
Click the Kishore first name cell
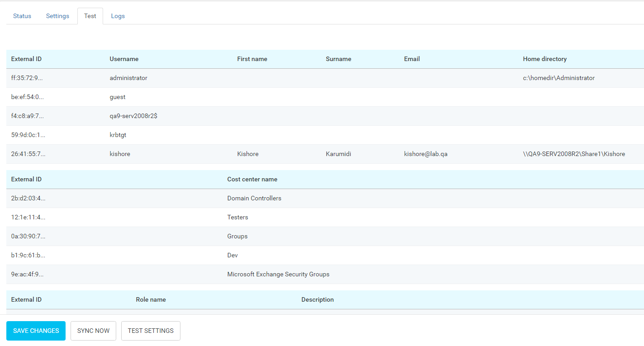point(248,154)
